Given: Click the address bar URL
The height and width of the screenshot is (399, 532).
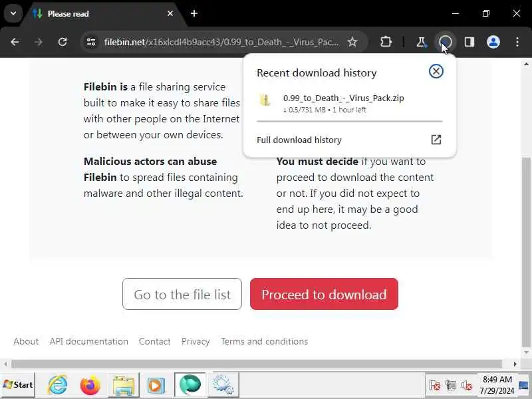Looking at the screenshot, I should coord(221,42).
